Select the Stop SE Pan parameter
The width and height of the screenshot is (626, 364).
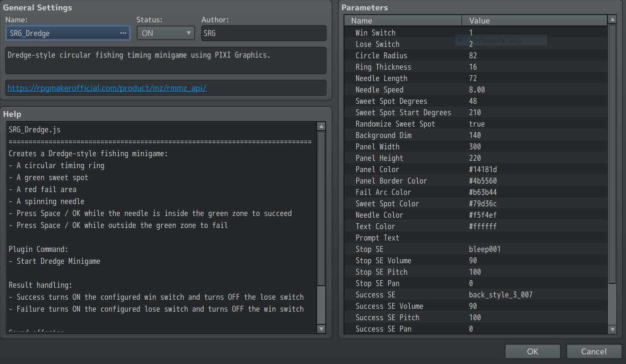click(x=476, y=283)
